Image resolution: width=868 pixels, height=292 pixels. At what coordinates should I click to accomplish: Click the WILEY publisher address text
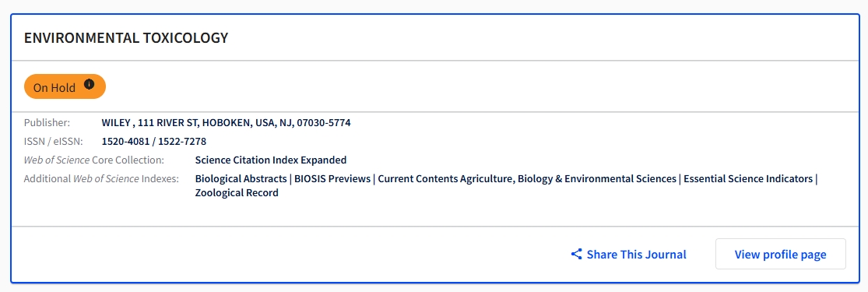coord(226,122)
